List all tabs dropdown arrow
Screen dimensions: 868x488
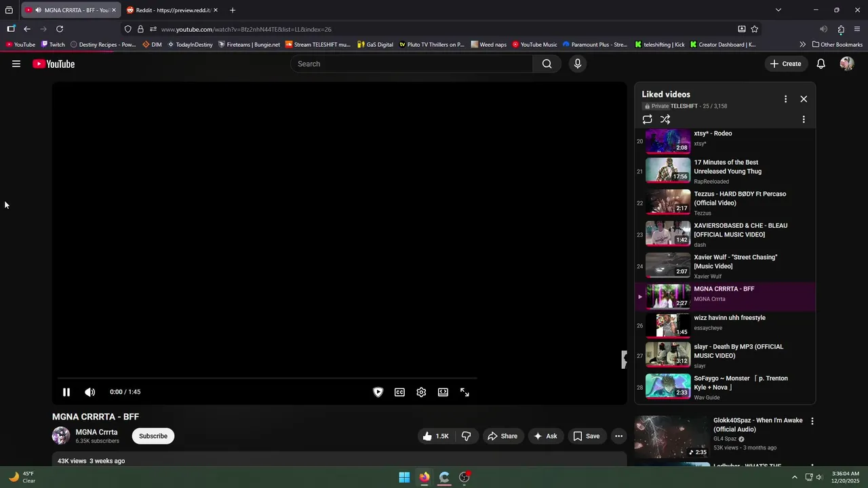(778, 10)
